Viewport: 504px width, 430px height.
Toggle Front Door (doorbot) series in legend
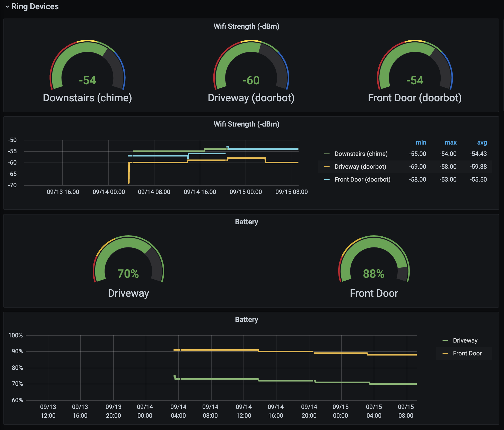pyautogui.click(x=362, y=180)
